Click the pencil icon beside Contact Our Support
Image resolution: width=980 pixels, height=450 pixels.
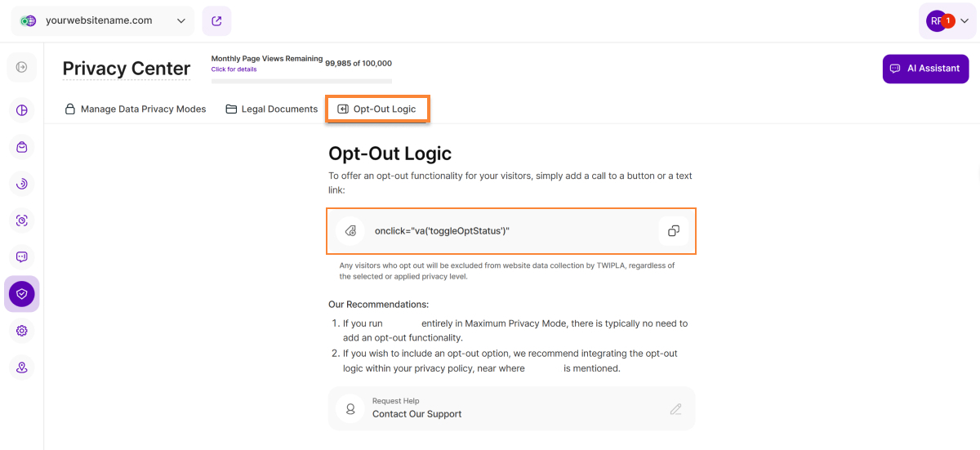[x=675, y=408]
